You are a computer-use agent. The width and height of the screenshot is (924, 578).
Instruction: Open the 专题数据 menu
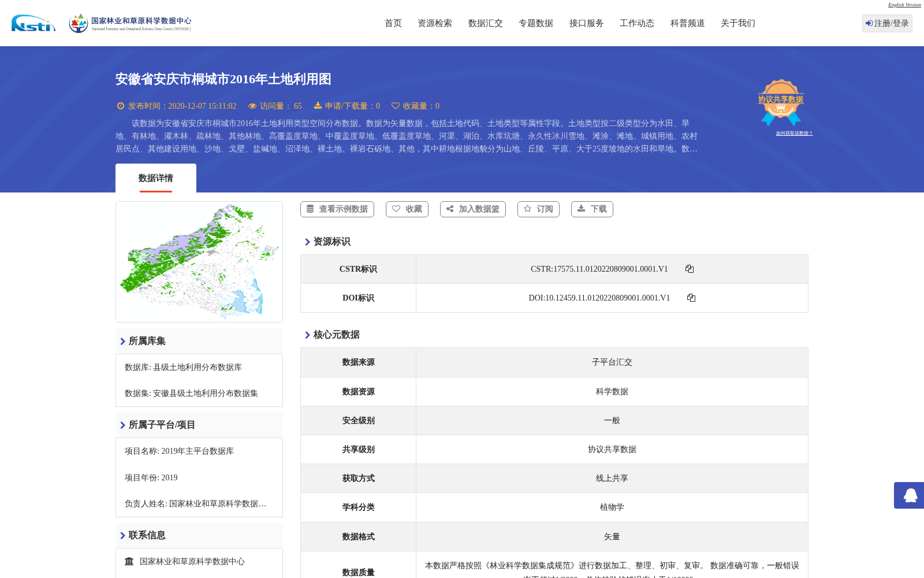536,23
